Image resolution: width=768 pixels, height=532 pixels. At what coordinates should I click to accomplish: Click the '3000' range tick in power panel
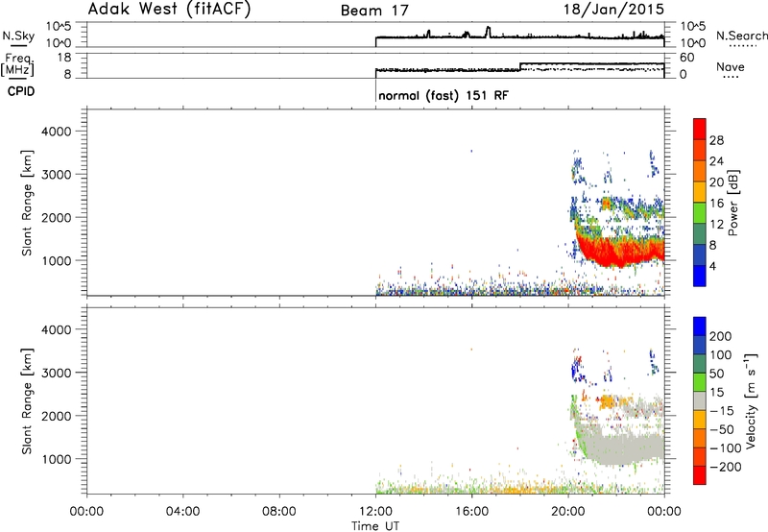tap(56, 175)
